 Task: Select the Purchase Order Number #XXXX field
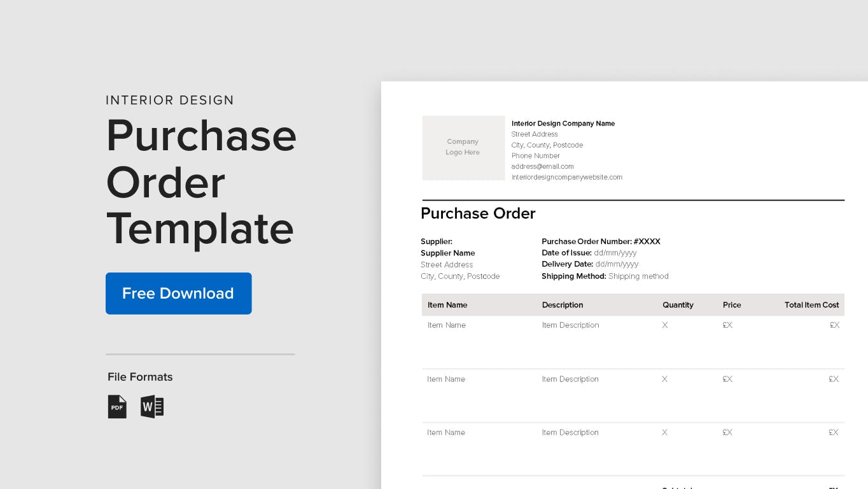(x=601, y=241)
